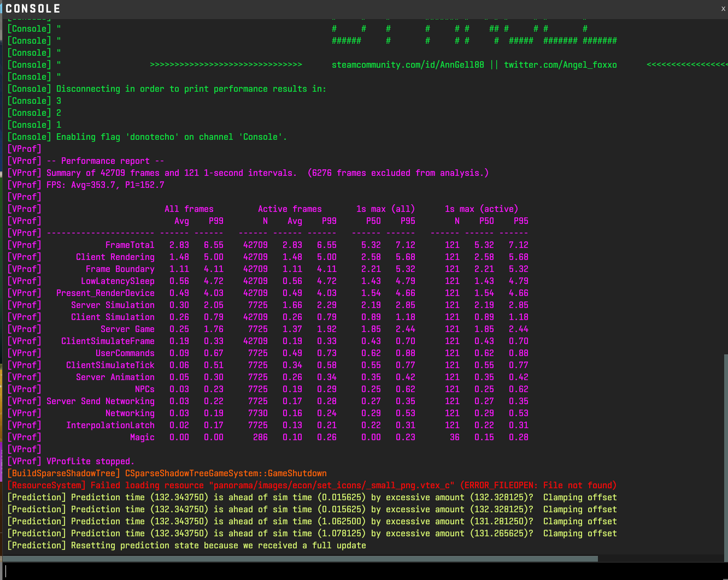Screen dimensions: 728x580
Task: Click the 'Disconnecting in order to print performance results' line
Action: 167,89
